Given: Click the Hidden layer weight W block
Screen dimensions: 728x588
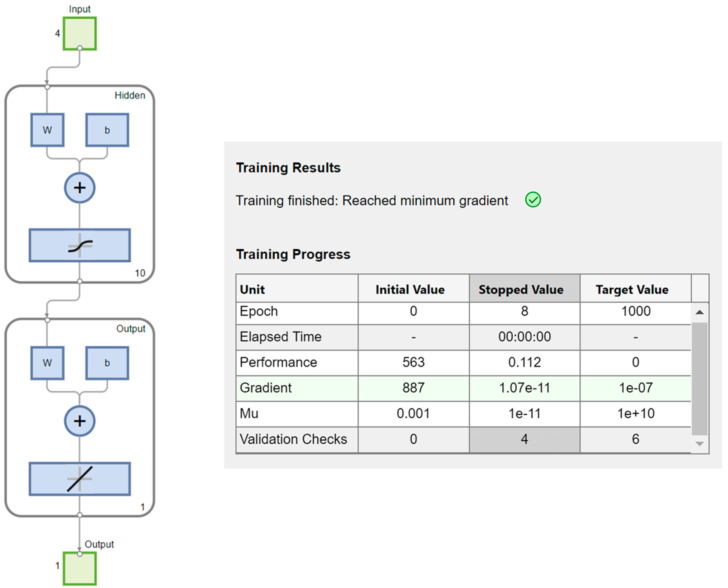Looking at the screenshot, I should pos(47,130).
